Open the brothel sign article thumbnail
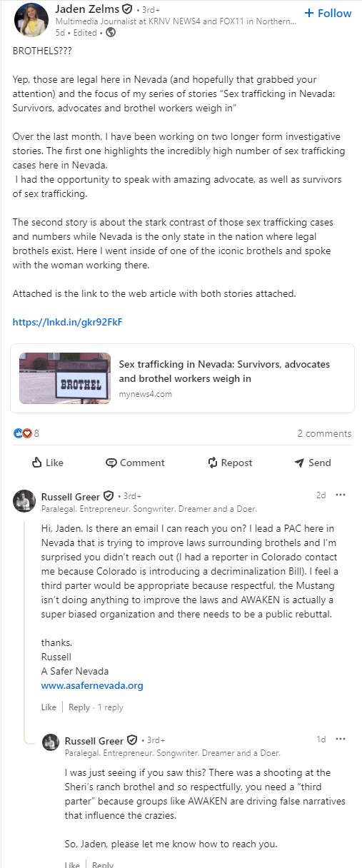This screenshot has width=362, height=868. tap(65, 378)
